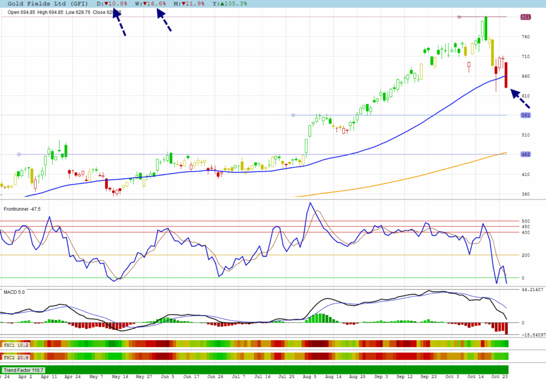The height and width of the screenshot is (392, 546).
Task: Click the 462 price tag on the price axis
Action: click(526, 154)
